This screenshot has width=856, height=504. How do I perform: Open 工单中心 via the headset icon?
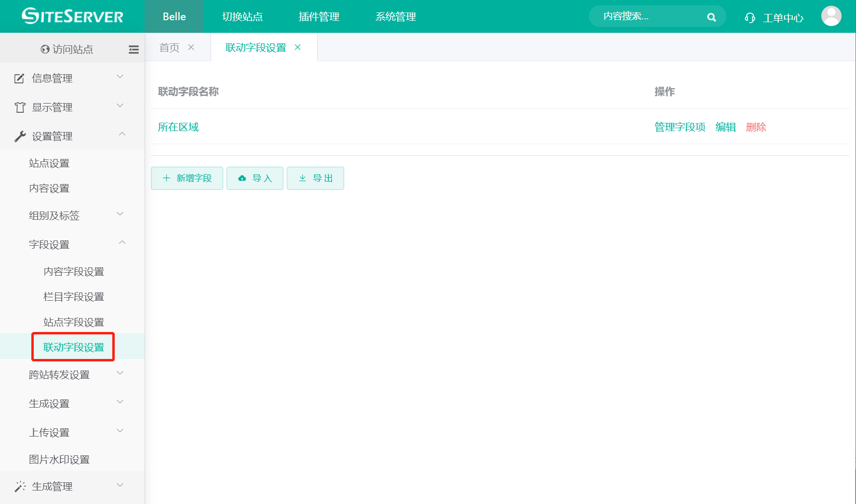[750, 17]
